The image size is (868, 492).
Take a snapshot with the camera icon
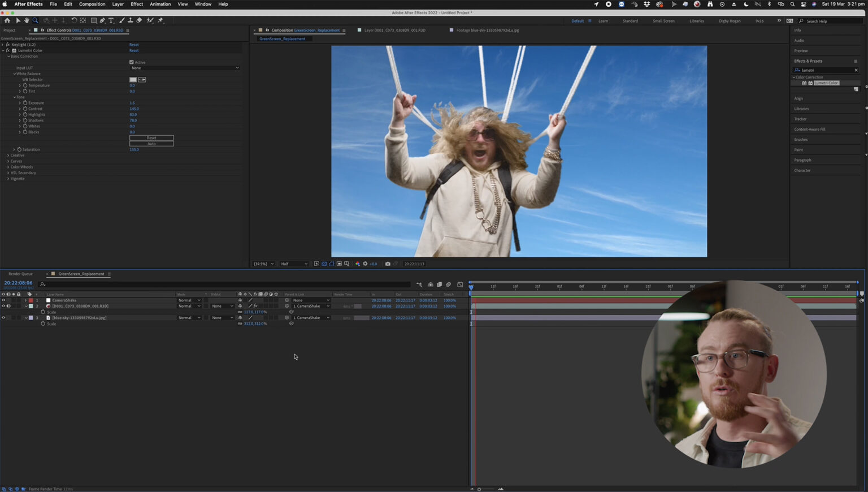(388, 264)
